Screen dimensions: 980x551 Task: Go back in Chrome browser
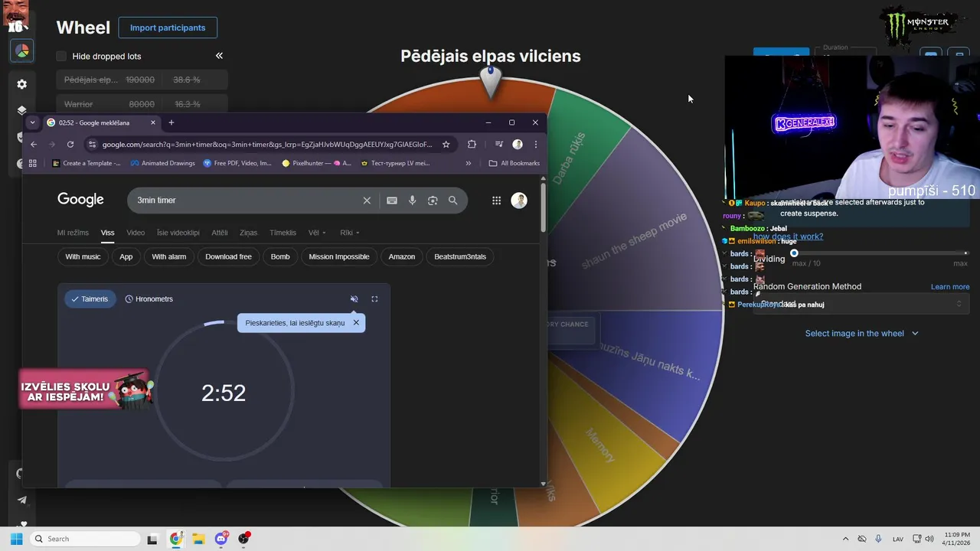point(34,144)
